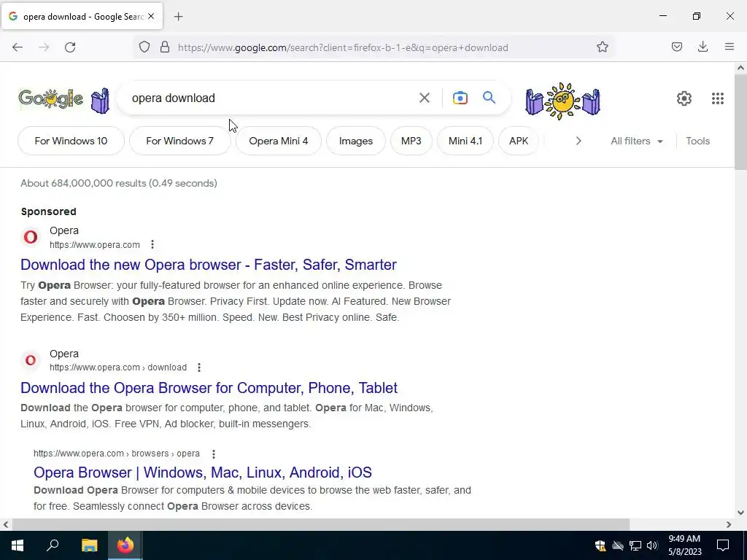Open the Firefox downloads panel
Image resolution: width=747 pixels, height=560 pixels.
pyautogui.click(x=703, y=47)
